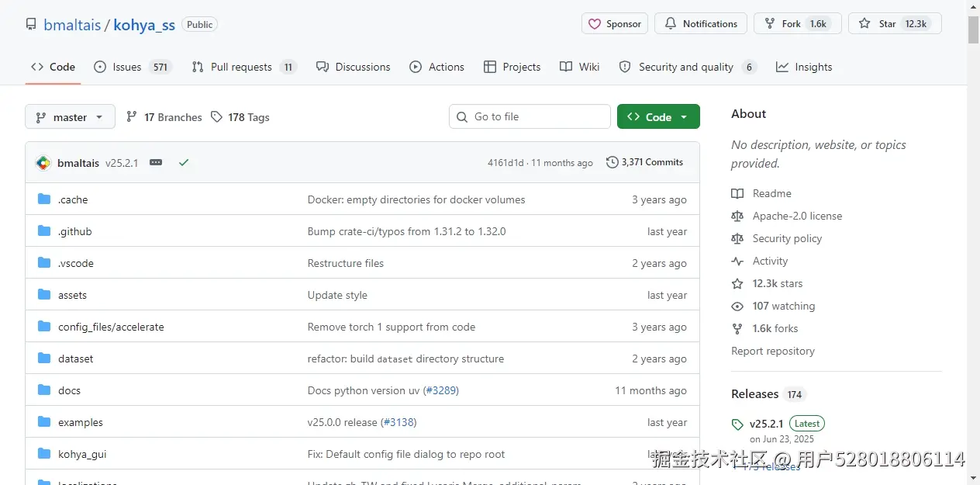Open commit hash 4161d1d
The width and height of the screenshot is (980, 485).
point(506,163)
